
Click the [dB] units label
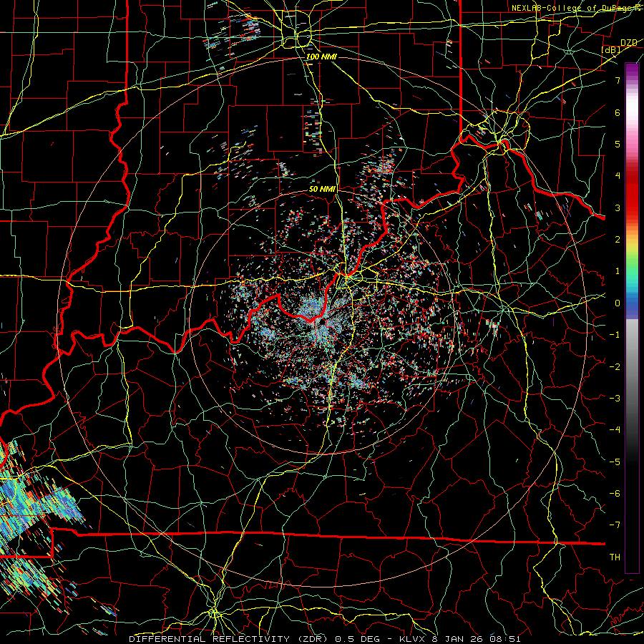[611, 50]
